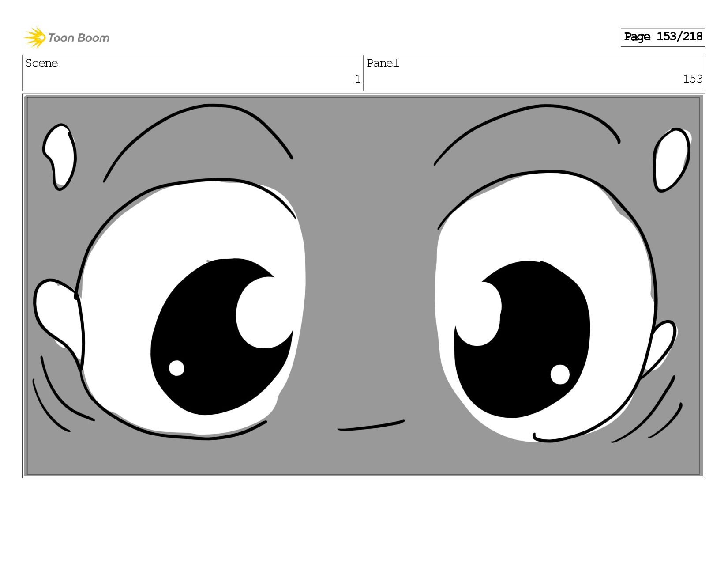Screen dimensions: 728x563
Task: Click the "Page 153/218" page indicator
Action: click(663, 37)
